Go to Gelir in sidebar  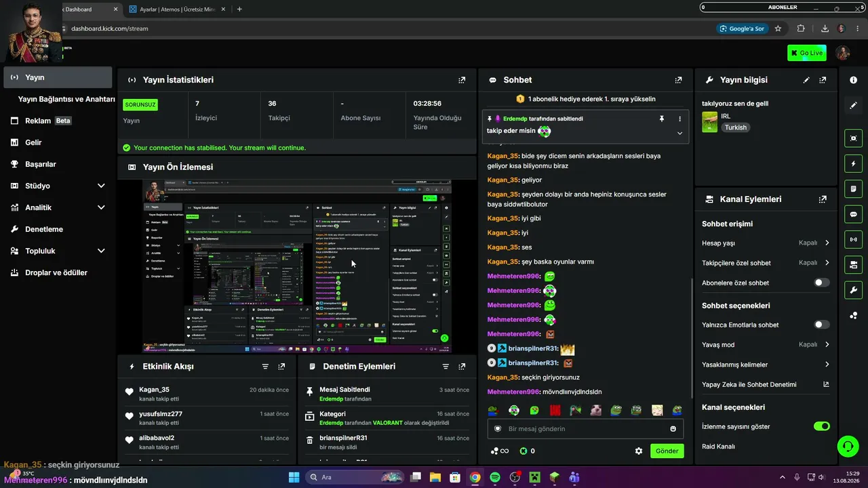[x=58, y=142]
